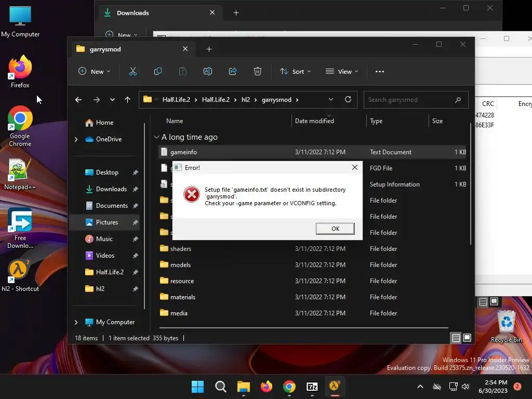532x399 pixels.
Task: Open taskbar Search
Action: point(220,387)
